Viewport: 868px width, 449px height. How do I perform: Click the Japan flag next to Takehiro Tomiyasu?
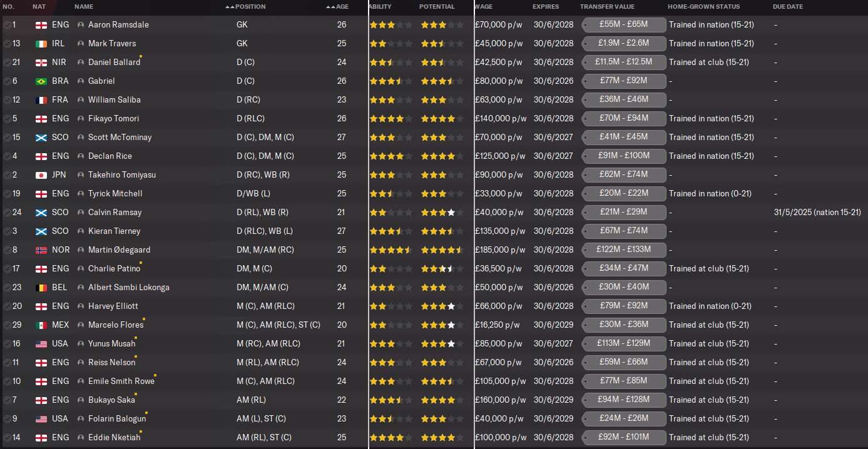[41, 175]
